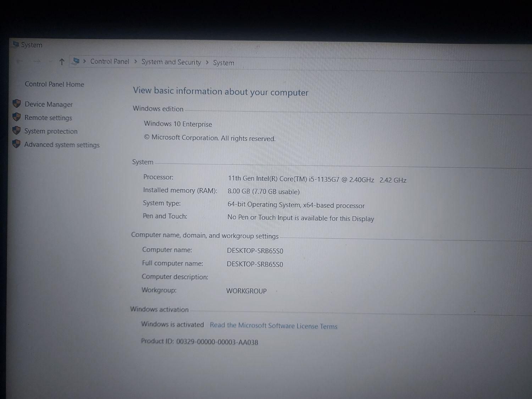Click the System window title icon
This screenshot has height=399, width=532.
click(16, 44)
